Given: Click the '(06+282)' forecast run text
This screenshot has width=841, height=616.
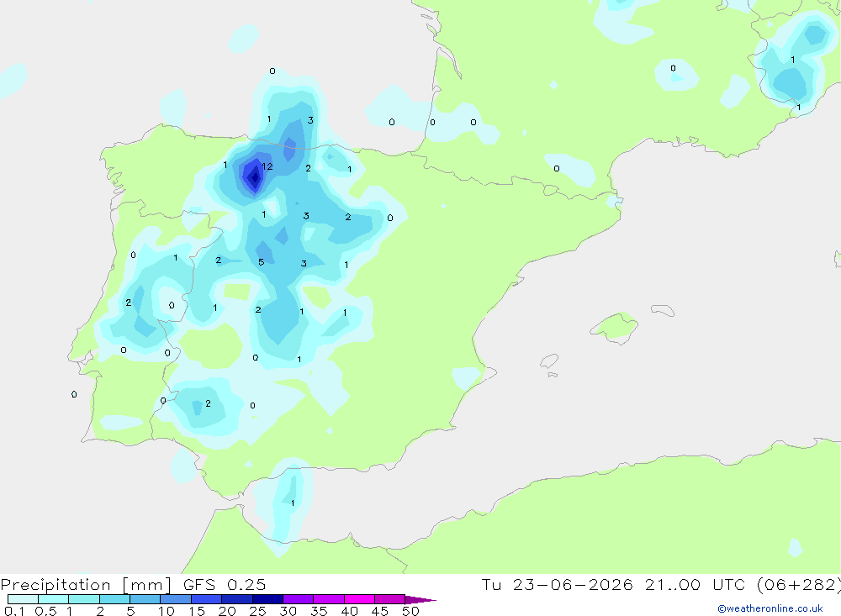Looking at the screenshot, I should point(798,585).
